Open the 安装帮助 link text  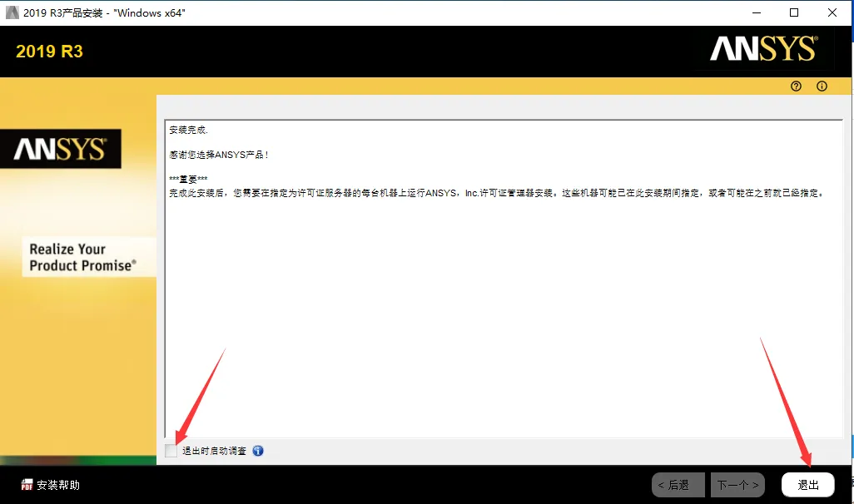tap(58, 485)
